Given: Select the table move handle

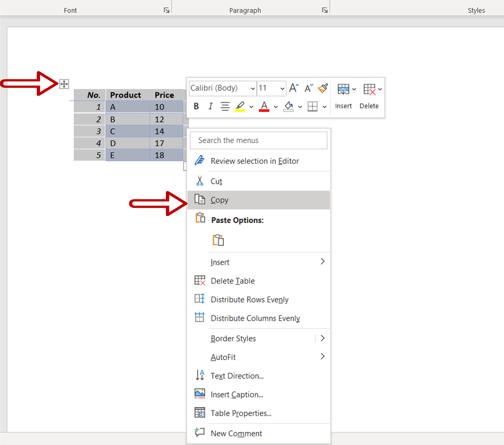Looking at the screenshot, I should [x=64, y=84].
